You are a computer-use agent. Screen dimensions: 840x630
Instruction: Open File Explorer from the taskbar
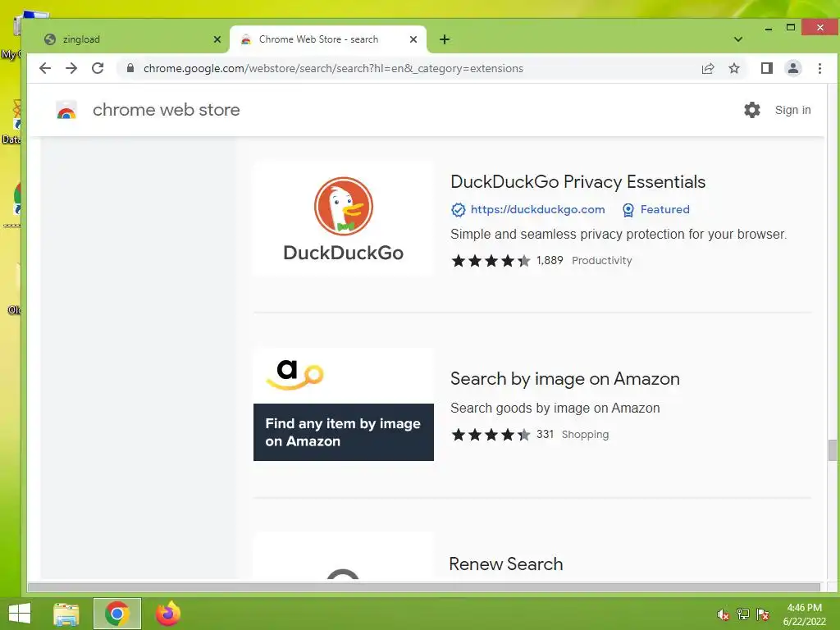[x=66, y=614]
